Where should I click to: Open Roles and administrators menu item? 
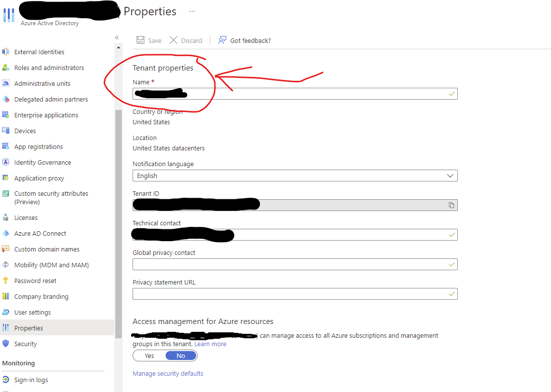tap(49, 68)
